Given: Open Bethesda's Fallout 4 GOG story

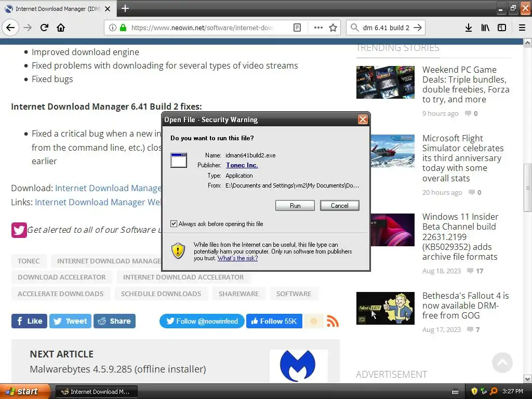Looking at the screenshot, I should click(465, 305).
